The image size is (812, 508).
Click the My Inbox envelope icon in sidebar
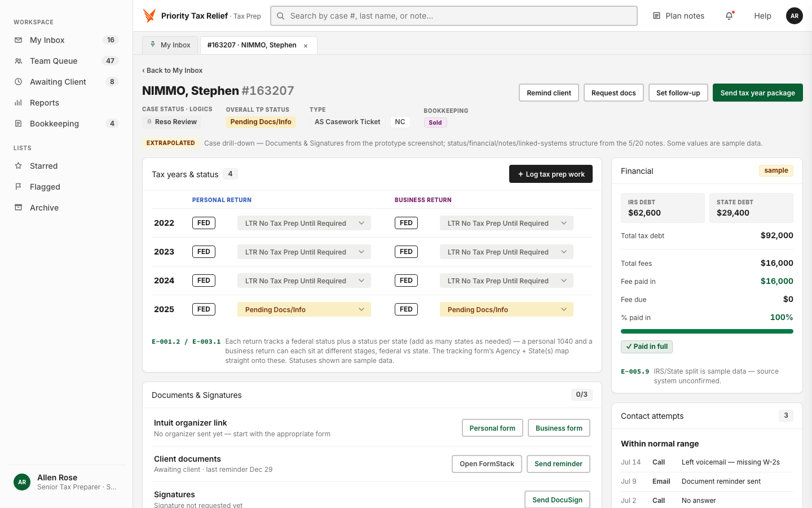tap(18, 40)
